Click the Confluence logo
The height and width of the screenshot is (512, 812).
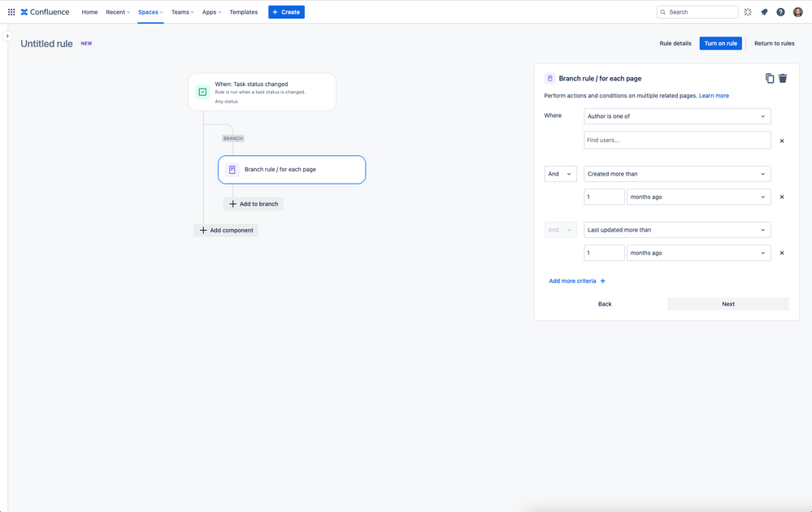tap(45, 12)
